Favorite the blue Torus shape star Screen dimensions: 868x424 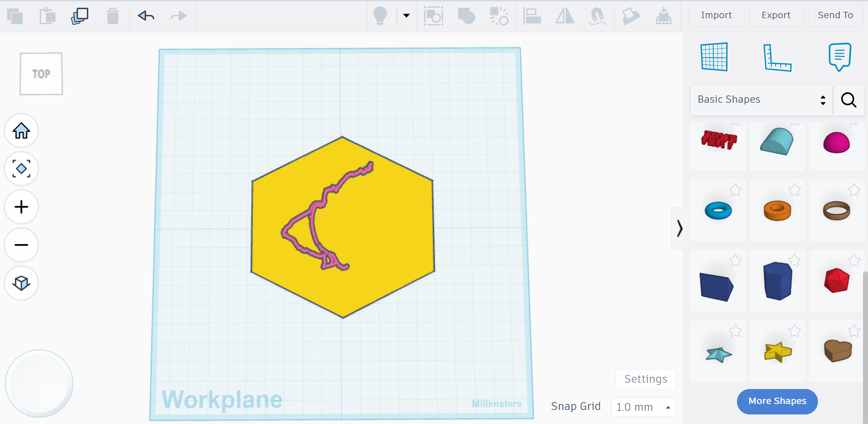736,190
